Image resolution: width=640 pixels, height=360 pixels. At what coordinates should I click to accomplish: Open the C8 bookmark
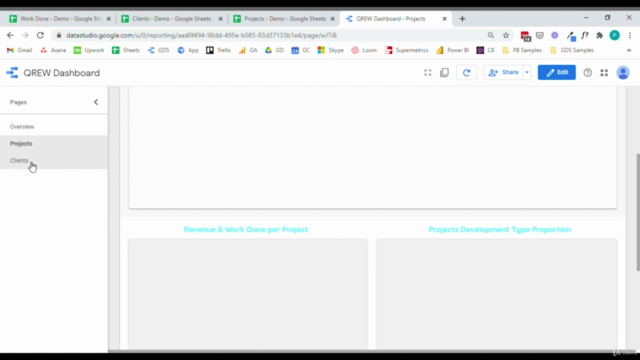coord(485,50)
